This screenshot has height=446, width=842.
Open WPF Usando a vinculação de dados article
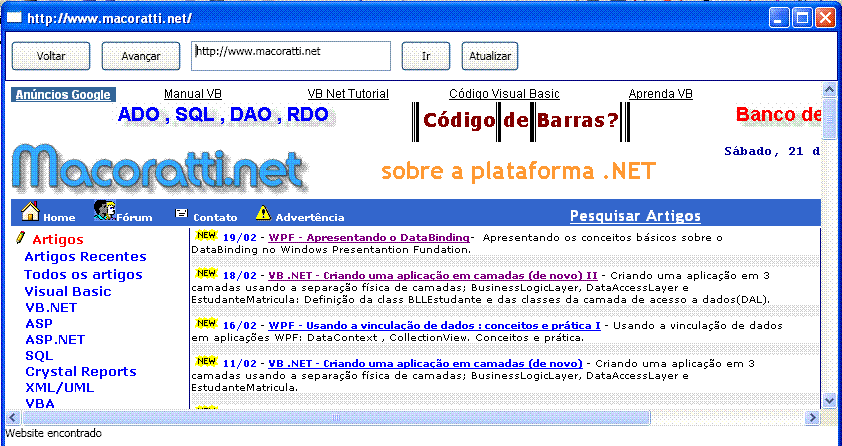[434, 326]
